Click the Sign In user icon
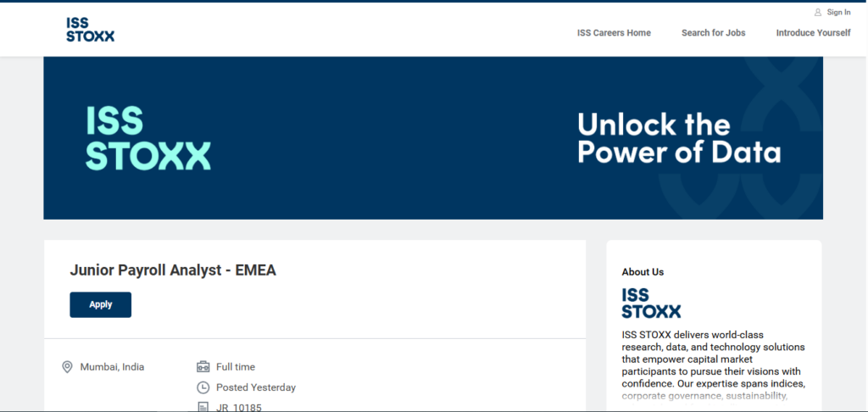 coord(818,12)
